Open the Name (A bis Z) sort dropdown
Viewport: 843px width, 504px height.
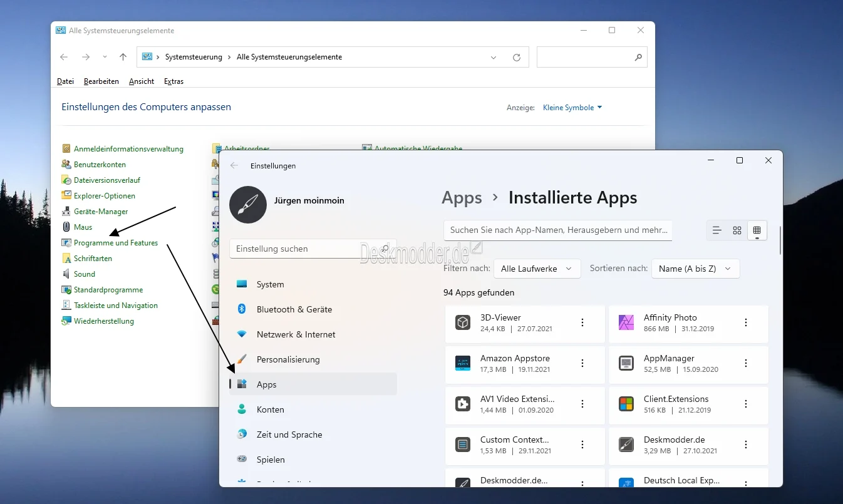695,269
